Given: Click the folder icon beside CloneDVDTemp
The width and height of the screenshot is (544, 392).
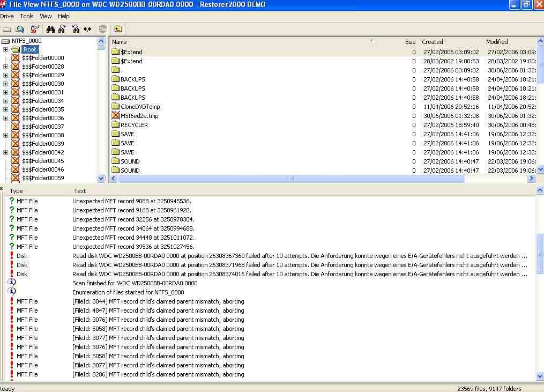Looking at the screenshot, I should coord(116,106).
